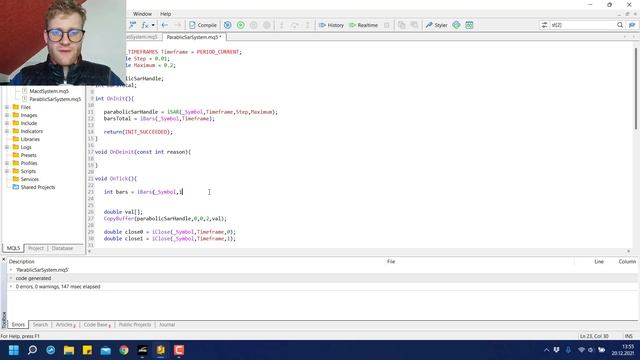Focus the toolbar search input field
The height and width of the screenshot is (360, 640).
coord(582,25)
